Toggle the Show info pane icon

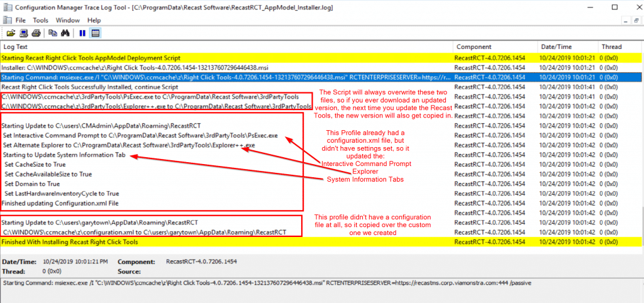coord(95,33)
